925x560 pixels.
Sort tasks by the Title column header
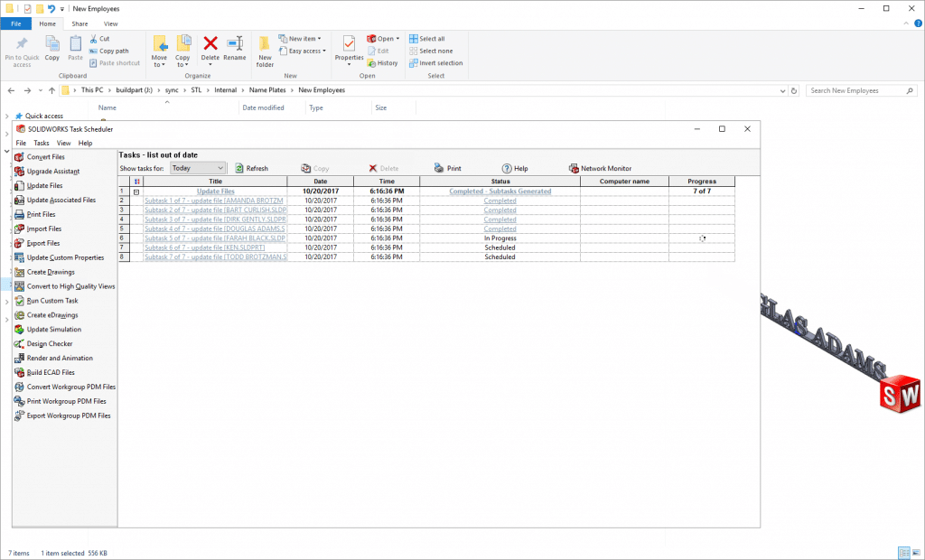tap(215, 182)
